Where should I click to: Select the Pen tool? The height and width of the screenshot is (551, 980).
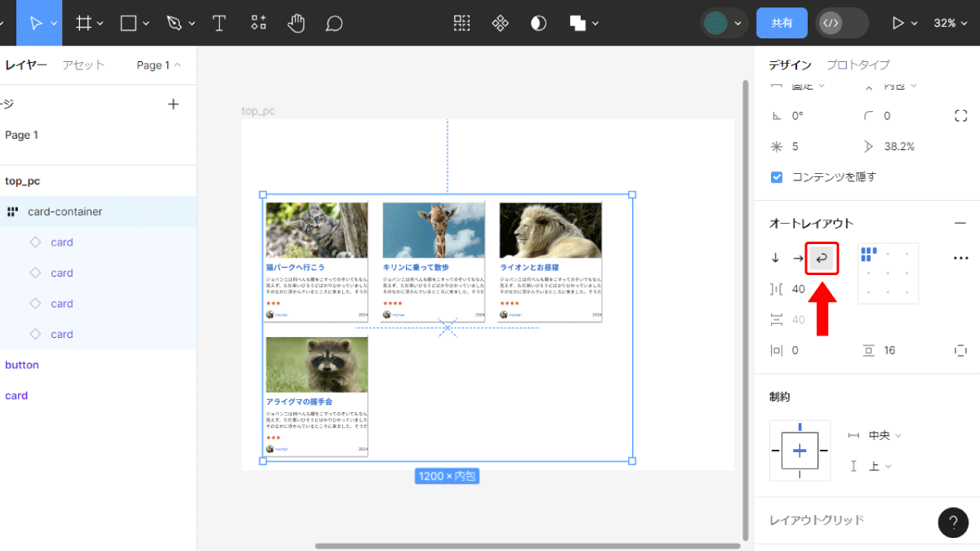[x=173, y=23]
